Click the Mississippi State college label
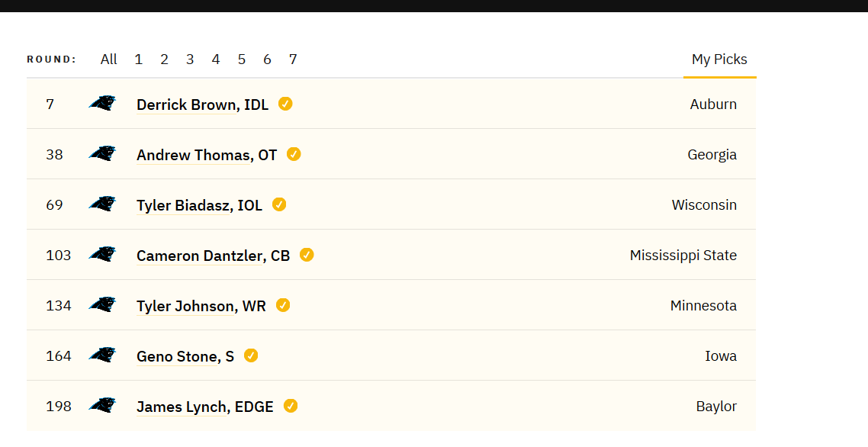 [683, 256]
